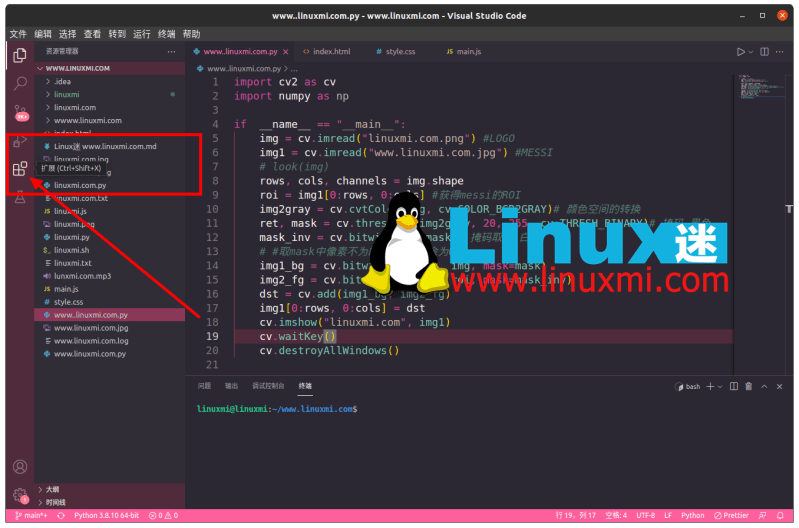Image resolution: width=799 pixels, height=528 pixels.
Task: Expand the .idea folder
Action: 110,82
